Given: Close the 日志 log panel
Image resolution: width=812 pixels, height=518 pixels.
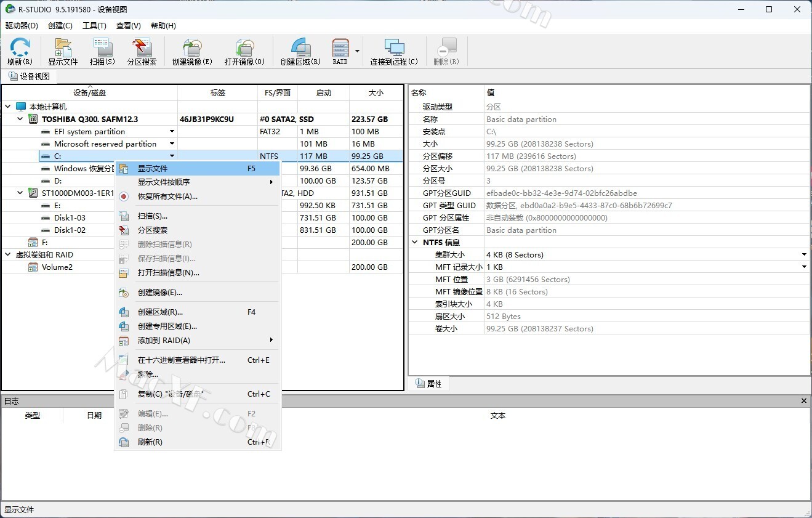Looking at the screenshot, I should coord(804,401).
